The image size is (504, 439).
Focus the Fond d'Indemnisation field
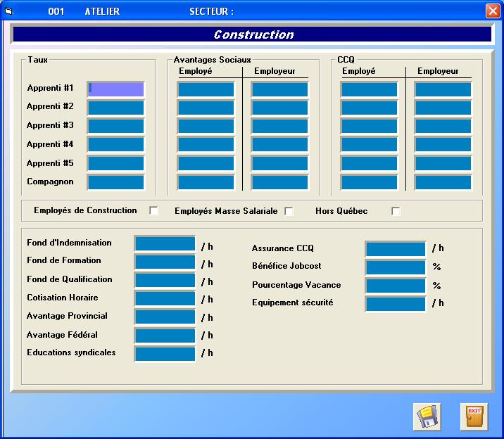point(165,244)
